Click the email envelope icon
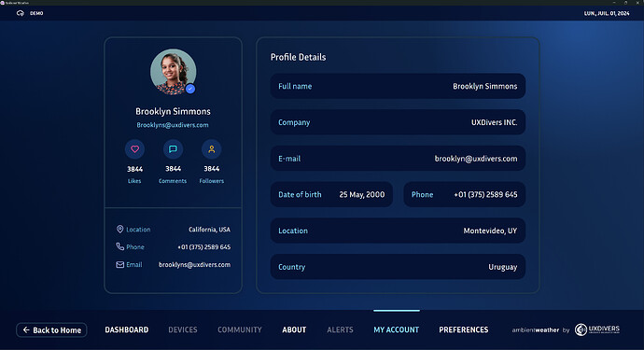Image resolution: width=644 pixels, height=350 pixels. click(119, 264)
